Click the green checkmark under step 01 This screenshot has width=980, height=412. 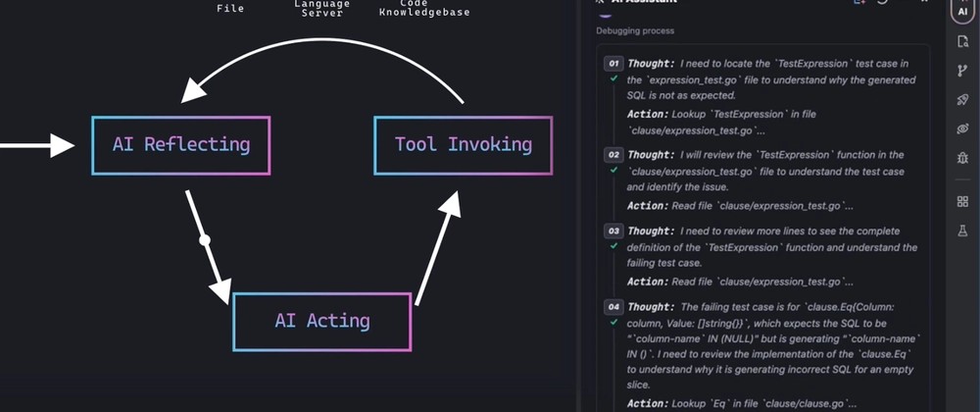tap(613, 77)
